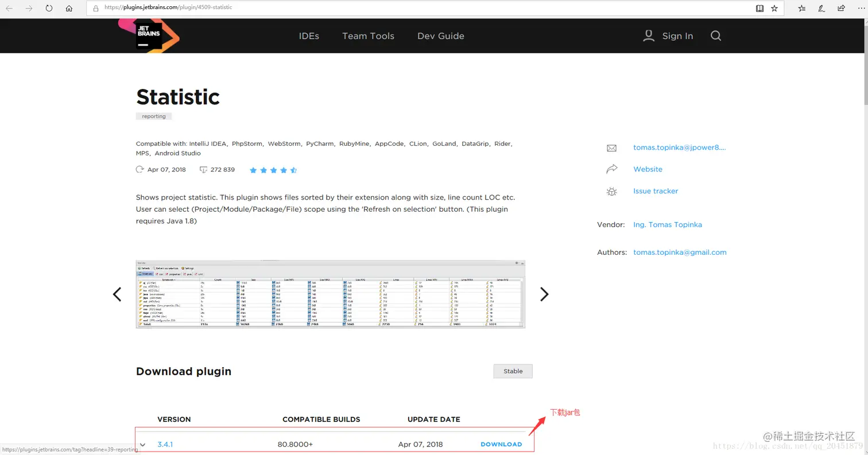Open the IDEs menu

[x=309, y=36]
